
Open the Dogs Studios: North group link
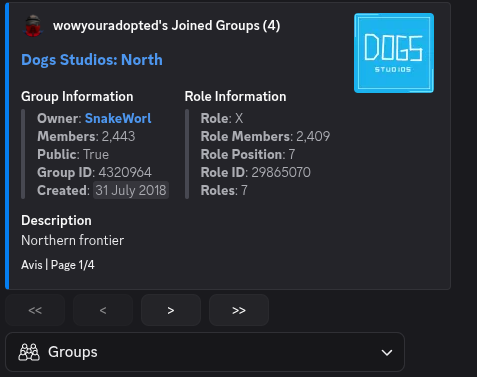(92, 60)
